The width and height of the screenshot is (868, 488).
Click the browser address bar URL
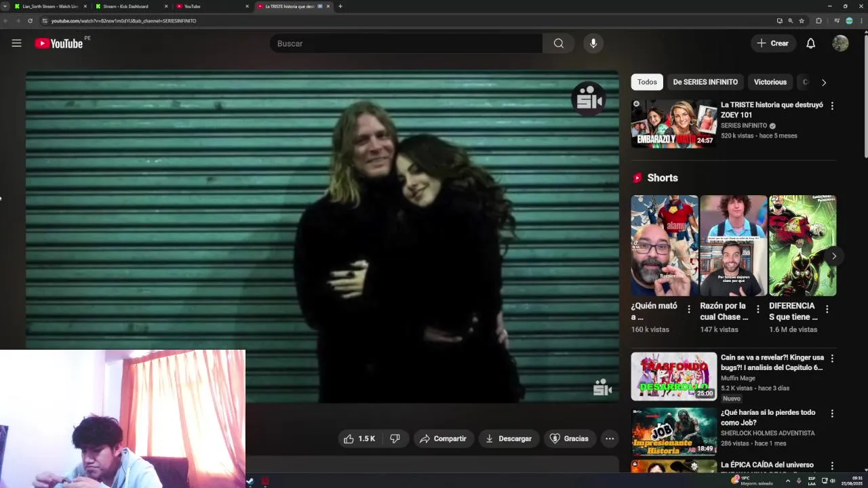[x=123, y=21]
